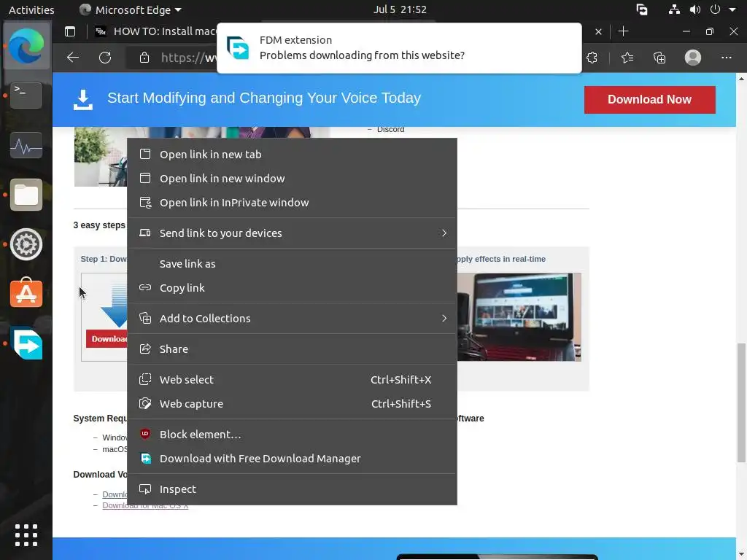Open Files manager in the dock
The width and height of the screenshot is (747, 560).
pos(26,195)
